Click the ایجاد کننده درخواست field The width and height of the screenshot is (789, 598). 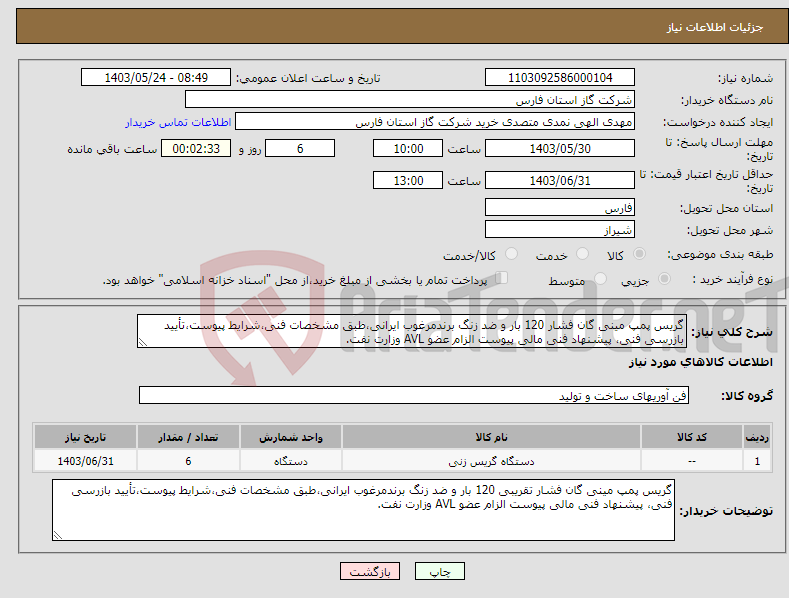coord(435,122)
